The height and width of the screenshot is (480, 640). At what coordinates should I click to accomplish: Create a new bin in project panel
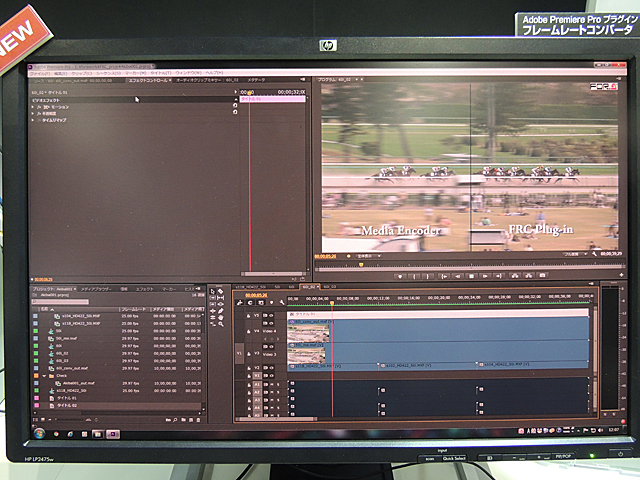point(183,420)
